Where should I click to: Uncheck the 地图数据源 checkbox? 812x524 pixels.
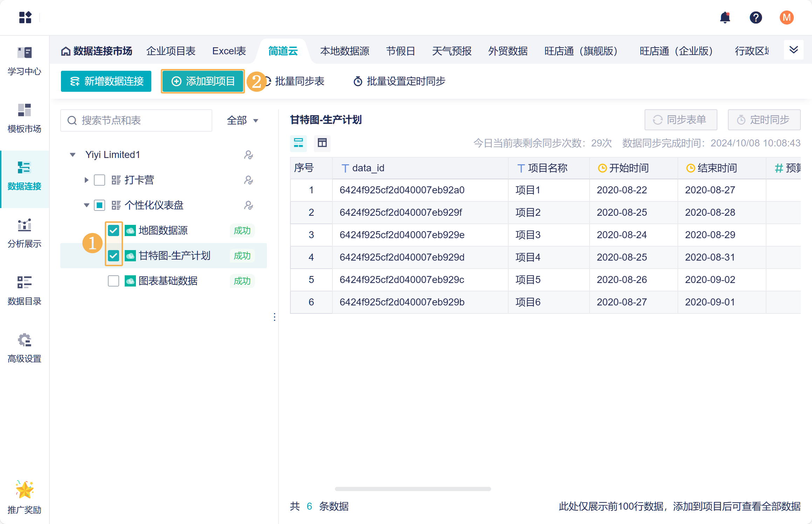click(x=113, y=230)
